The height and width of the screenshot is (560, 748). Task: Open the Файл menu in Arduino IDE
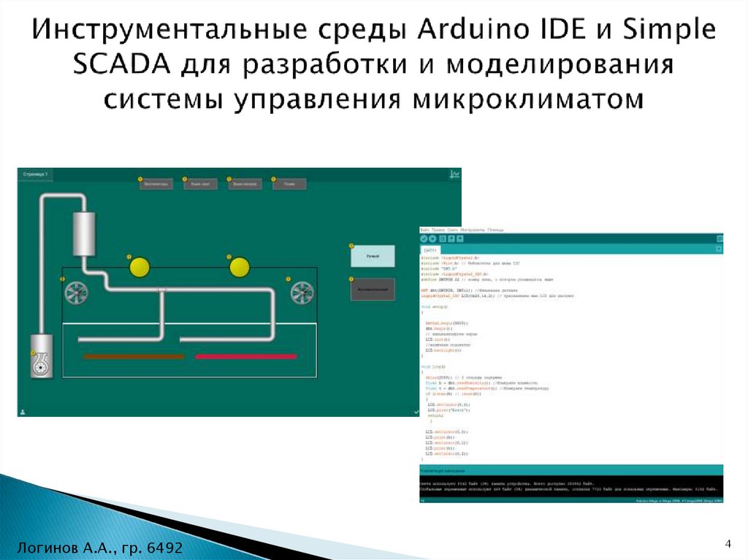(425, 227)
